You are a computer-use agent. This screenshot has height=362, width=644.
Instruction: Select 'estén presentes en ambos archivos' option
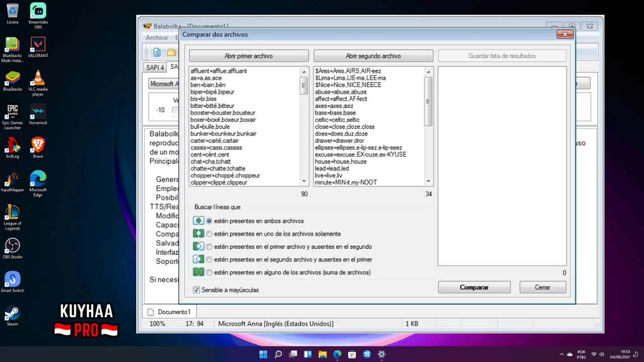point(209,221)
